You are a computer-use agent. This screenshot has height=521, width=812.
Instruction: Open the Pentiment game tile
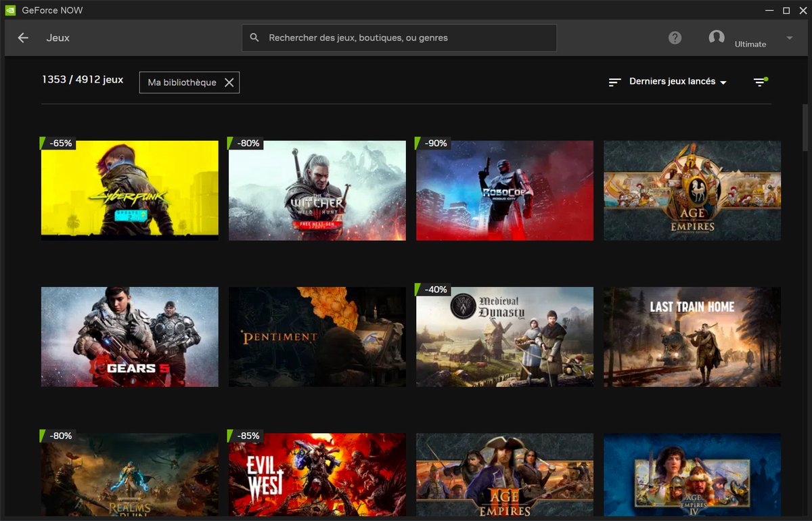pos(317,336)
